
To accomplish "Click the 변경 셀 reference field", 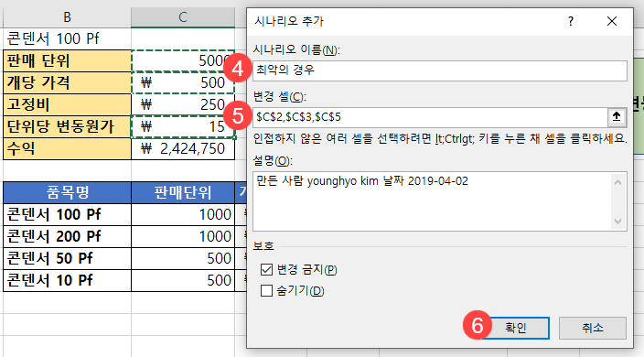I will coord(430,117).
